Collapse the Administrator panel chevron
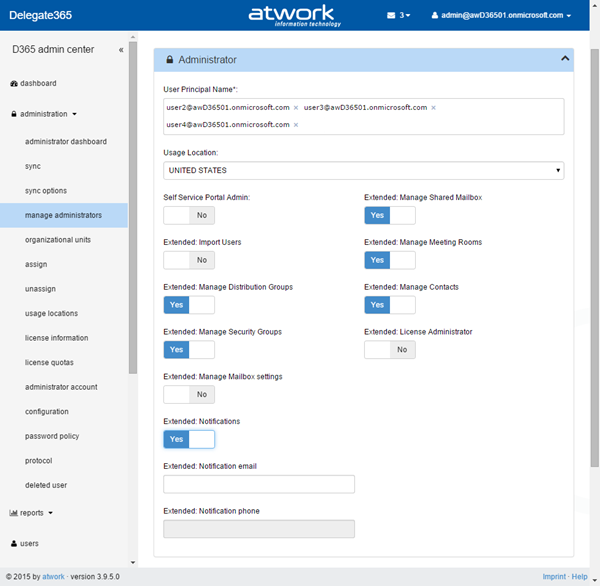Screen dimensions: 600x586 pyautogui.click(x=564, y=59)
